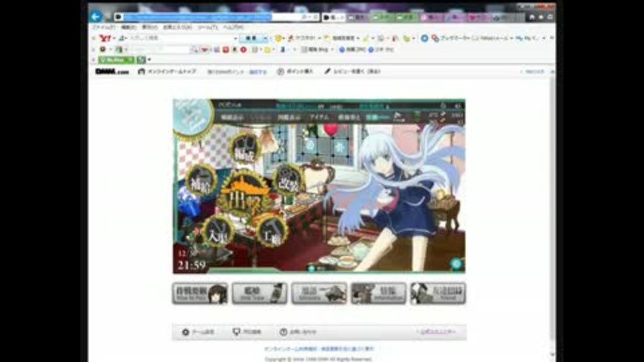Click the round admiral emblem in game's top-left corner

(x=193, y=117)
